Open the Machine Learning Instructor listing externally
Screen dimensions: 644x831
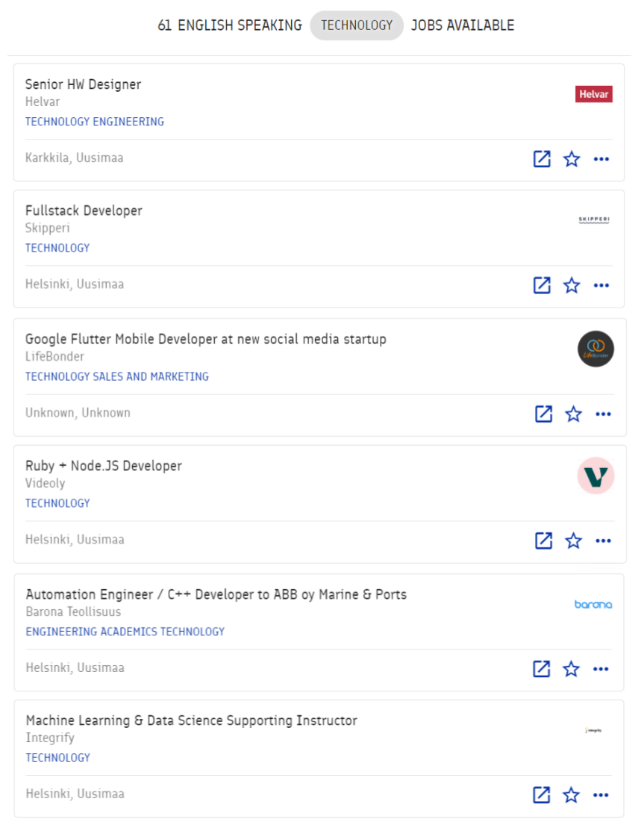coord(542,795)
